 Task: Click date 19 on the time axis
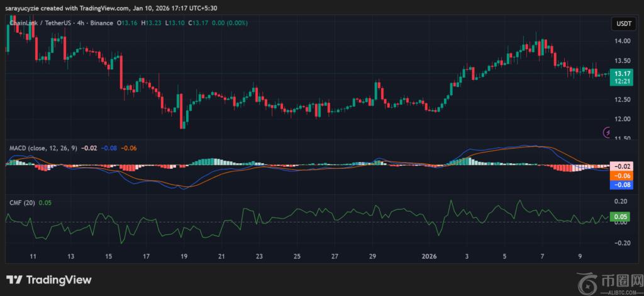pos(184,257)
